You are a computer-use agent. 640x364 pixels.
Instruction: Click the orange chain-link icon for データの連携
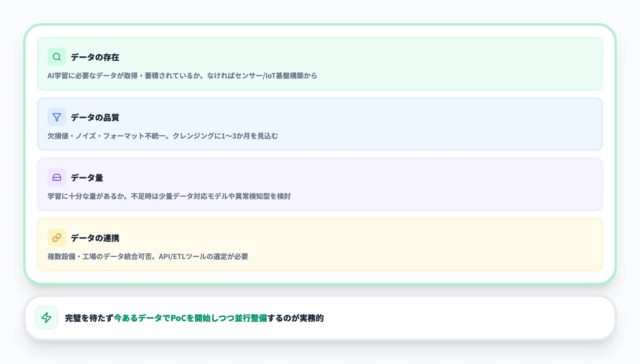(57, 238)
